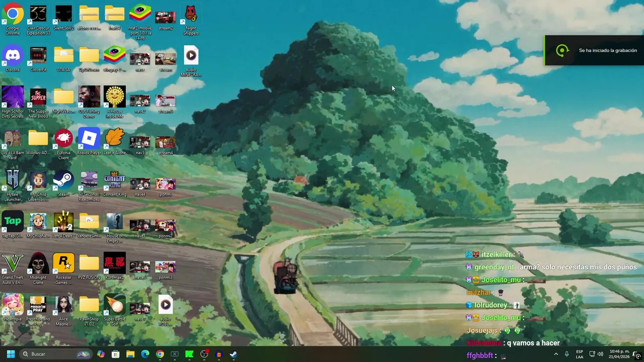644x362 pixels.
Task: Select the UpOrDown folder
Action: [89, 59]
